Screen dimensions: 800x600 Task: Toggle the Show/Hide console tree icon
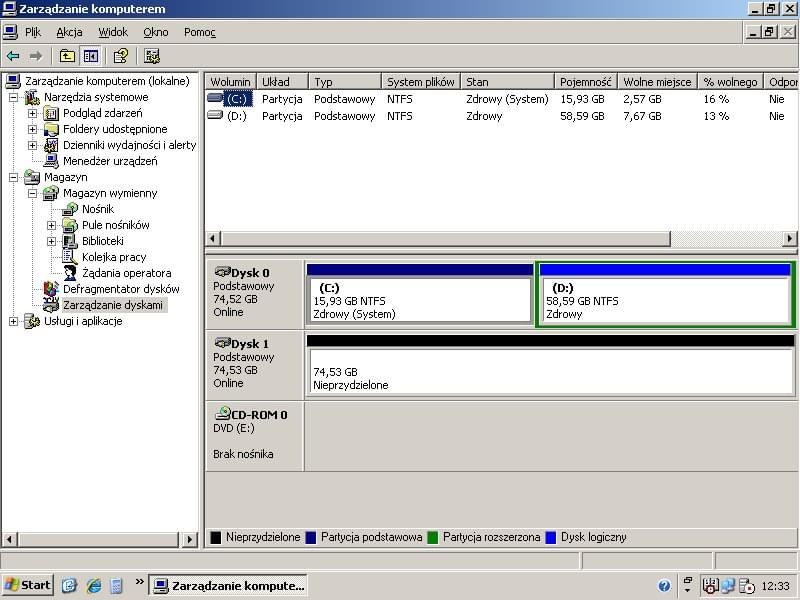(91, 56)
